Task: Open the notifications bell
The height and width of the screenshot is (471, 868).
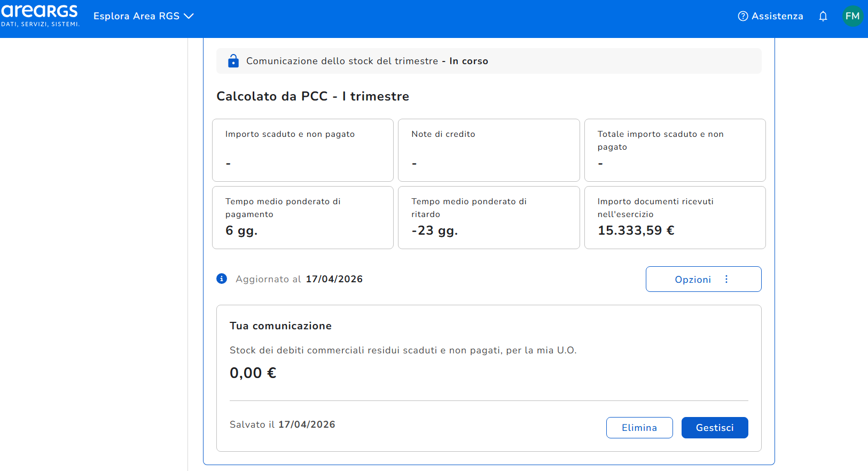Action: coord(823,16)
